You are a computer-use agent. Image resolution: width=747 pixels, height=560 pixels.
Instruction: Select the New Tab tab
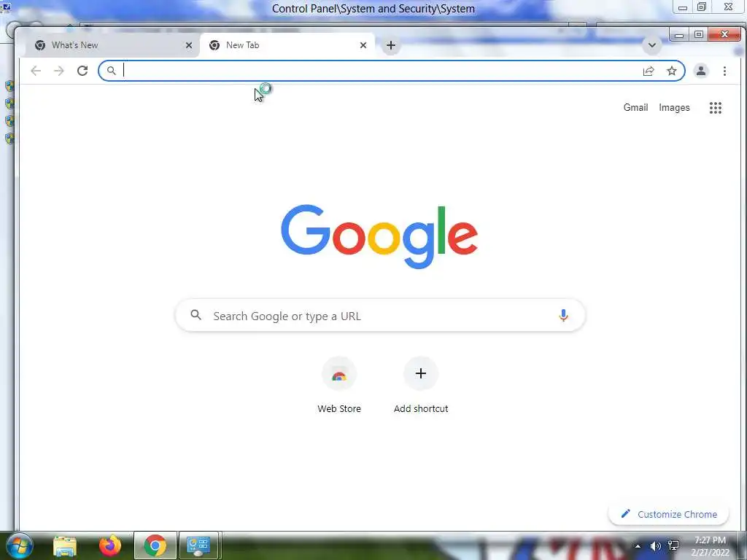tap(286, 45)
